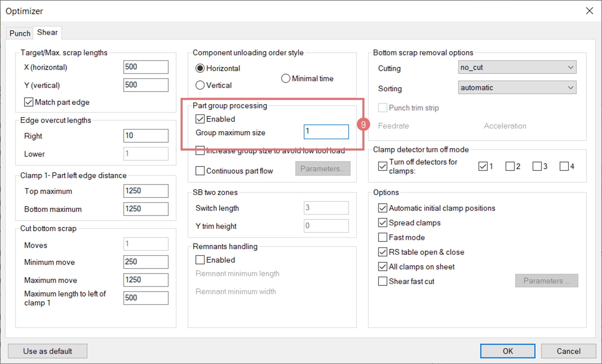Expand the Sorting dropdown
This screenshot has height=364, width=602.
517,88
